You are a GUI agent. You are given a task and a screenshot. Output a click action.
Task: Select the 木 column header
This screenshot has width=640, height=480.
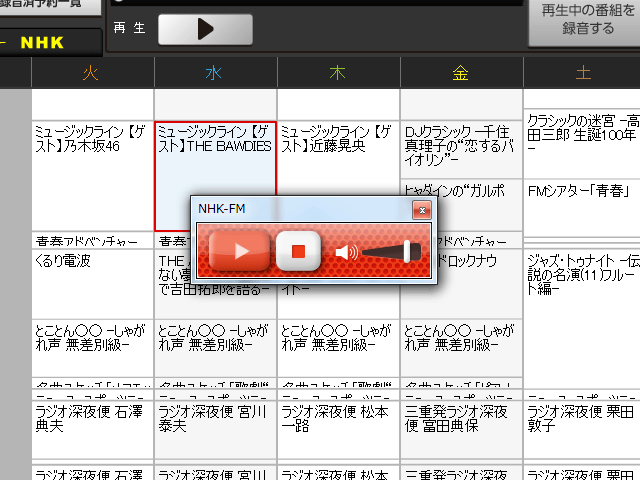coord(338,73)
